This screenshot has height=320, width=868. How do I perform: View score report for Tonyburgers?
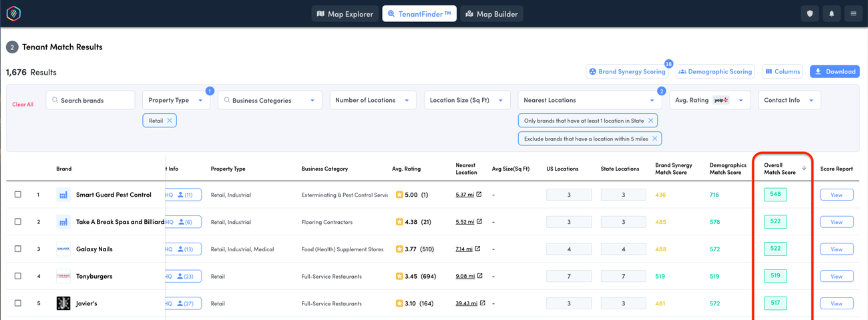tap(836, 276)
